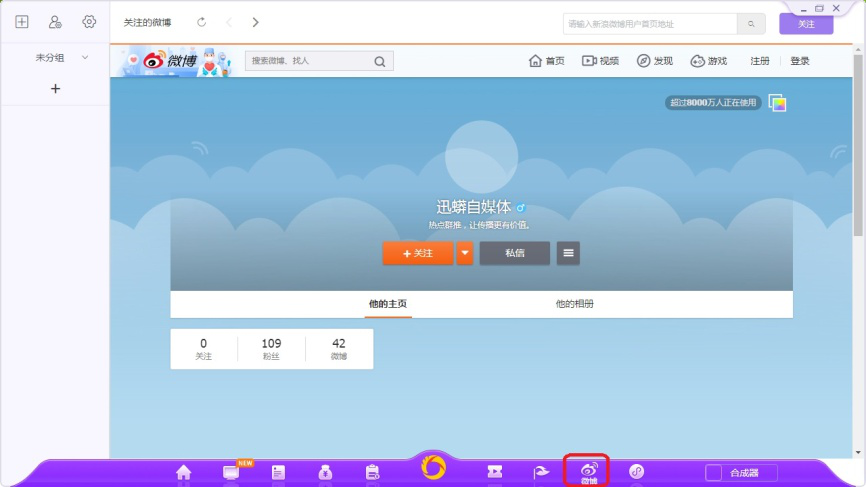Go forward with the right arrow

255,22
